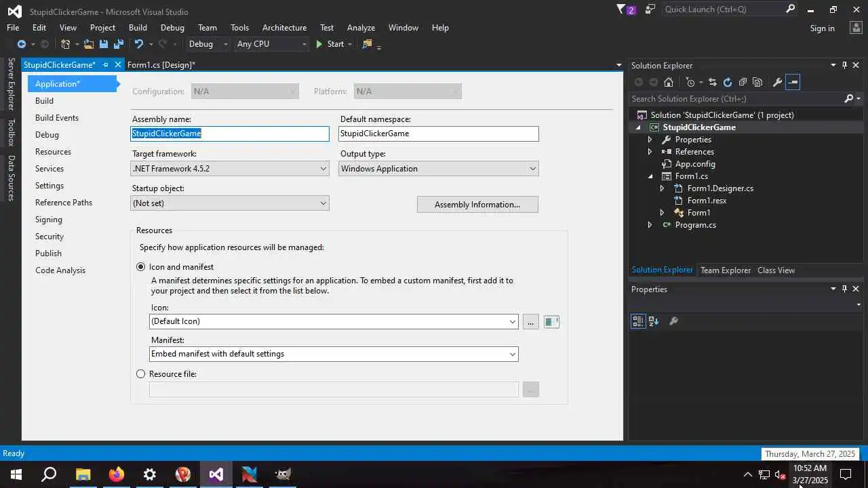Open Properties wrench in Solution Explorer toolbar
This screenshot has width=868, height=488.
[x=777, y=82]
